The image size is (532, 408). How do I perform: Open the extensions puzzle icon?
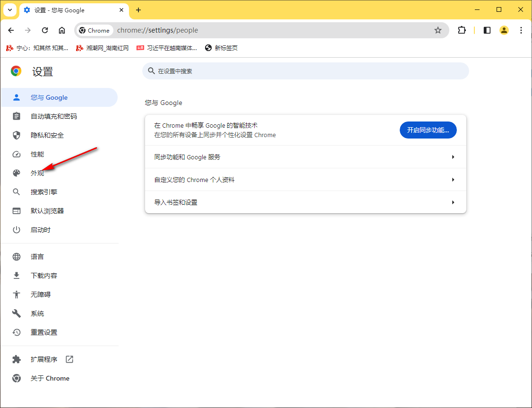[x=462, y=30]
